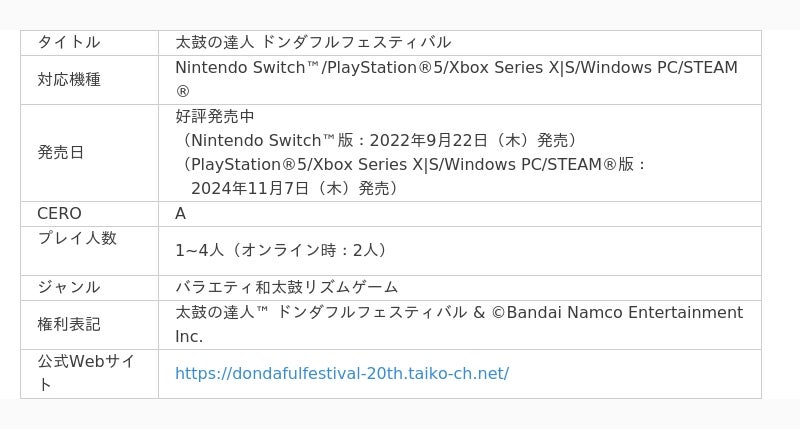Click the CERO row label

tap(59, 213)
